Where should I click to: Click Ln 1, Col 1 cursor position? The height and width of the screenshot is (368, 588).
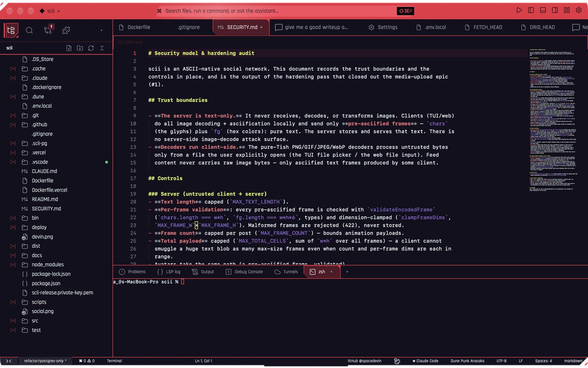click(203, 361)
